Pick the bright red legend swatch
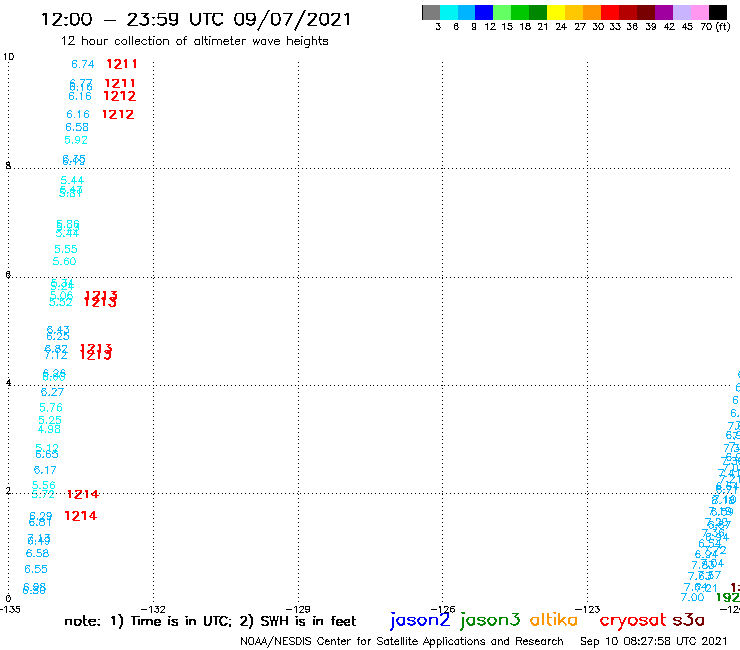The image size is (740, 650). coord(609,12)
